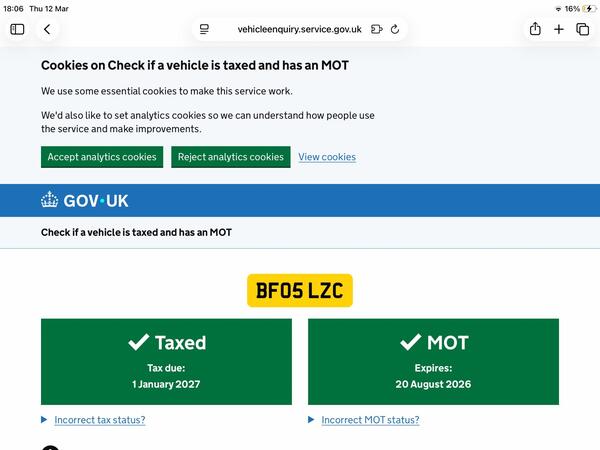Go back to previous page

pos(46,29)
